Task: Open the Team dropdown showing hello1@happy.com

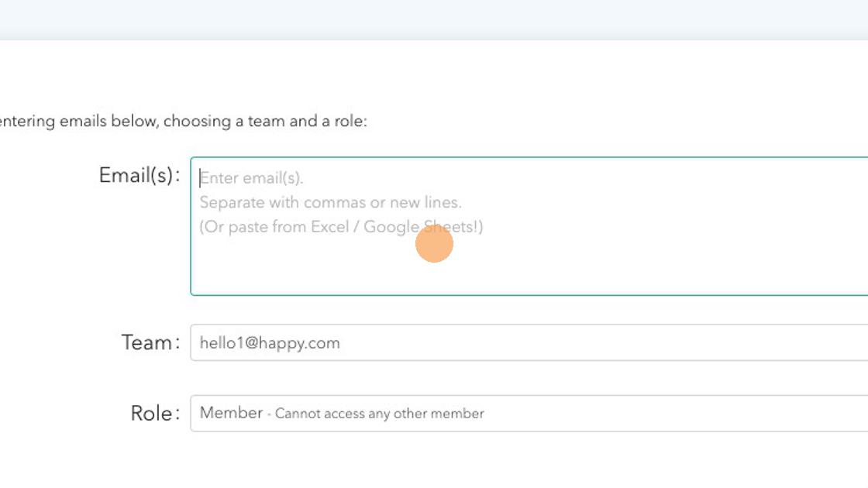Action: tap(529, 342)
